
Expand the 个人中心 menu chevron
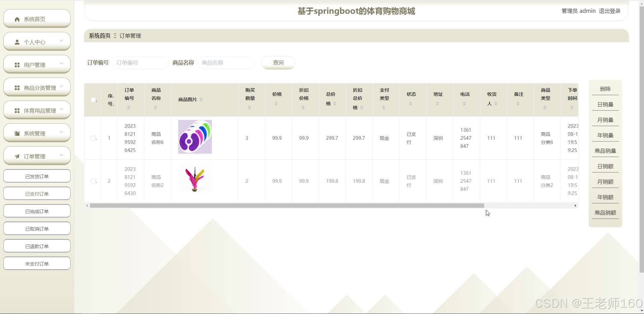(61, 41)
